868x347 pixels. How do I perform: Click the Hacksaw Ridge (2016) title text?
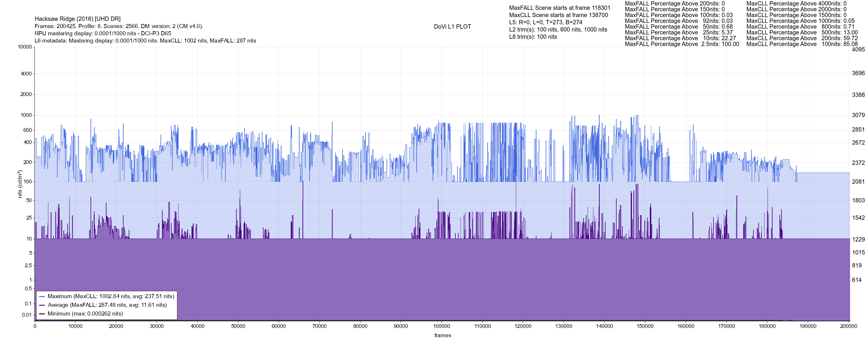pyautogui.click(x=78, y=19)
